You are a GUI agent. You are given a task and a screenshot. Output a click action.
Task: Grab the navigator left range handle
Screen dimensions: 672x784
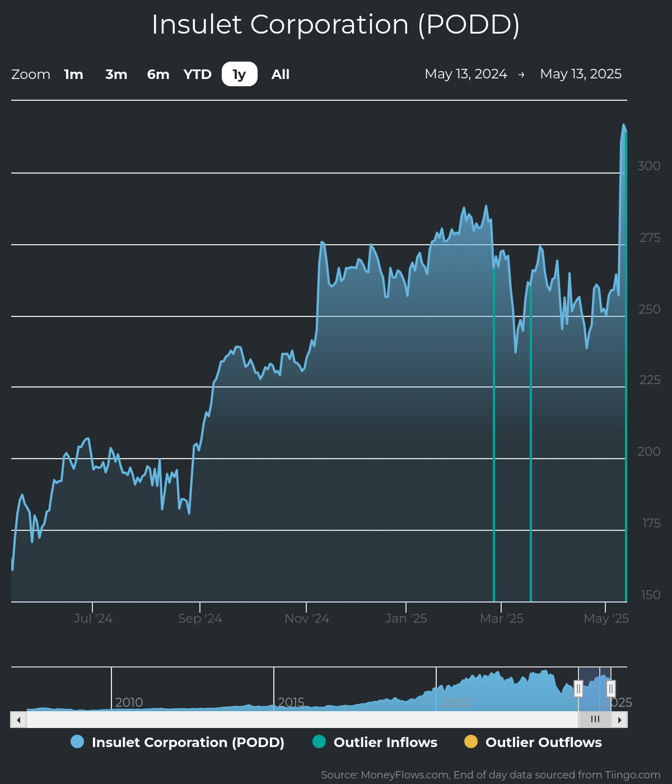[578, 689]
